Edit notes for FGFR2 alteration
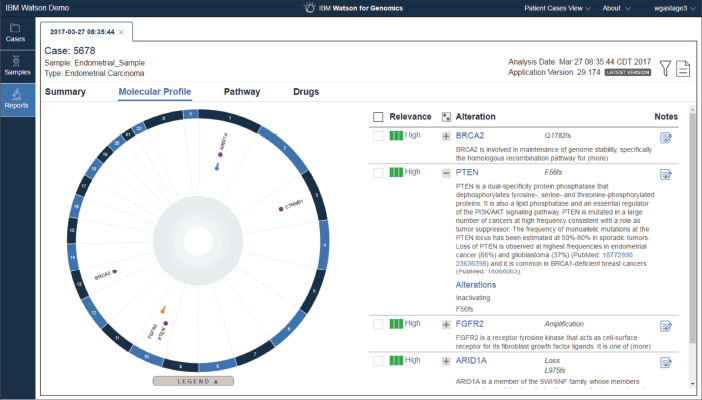The height and width of the screenshot is (400, 702). pyautogui.click(x=666, y=325)
